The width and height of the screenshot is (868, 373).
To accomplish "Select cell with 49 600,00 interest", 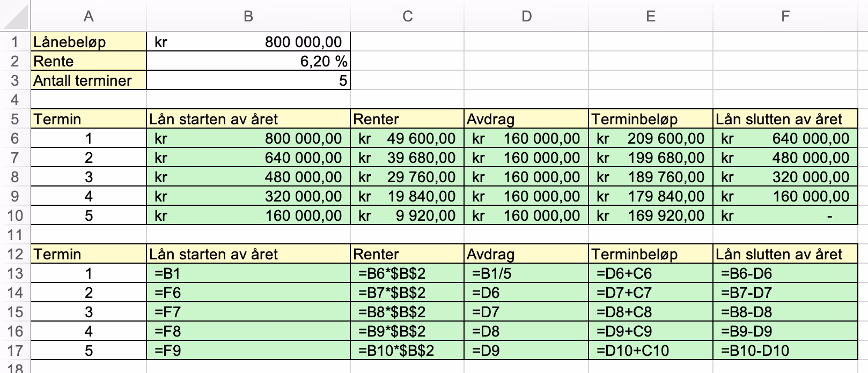I will (407, 138).
